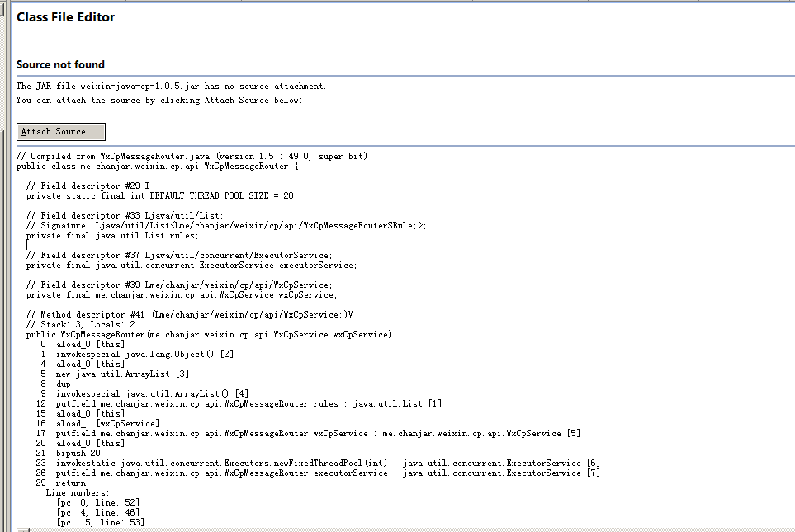The image size is (795, 532).
Task: Click the text 'The JAR file weixin-java-cp-1.0.5.jar has no source attachment.'
Action: [171, 86]
